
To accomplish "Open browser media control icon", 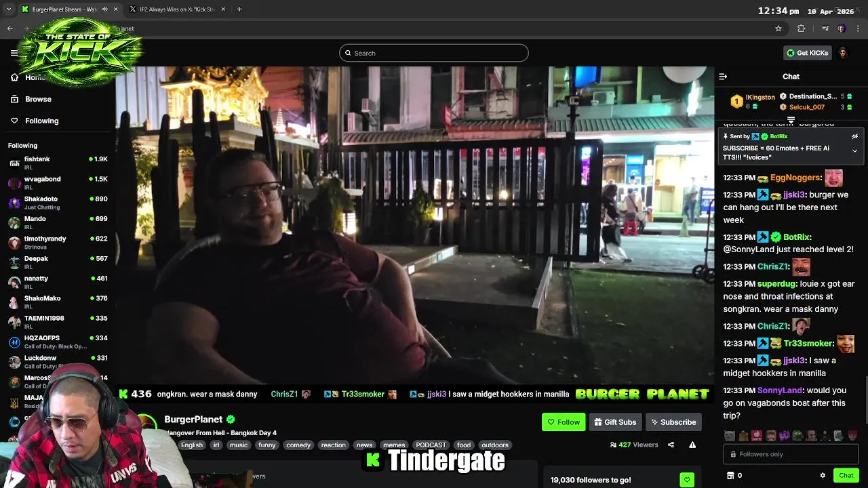I will point(825,28).
